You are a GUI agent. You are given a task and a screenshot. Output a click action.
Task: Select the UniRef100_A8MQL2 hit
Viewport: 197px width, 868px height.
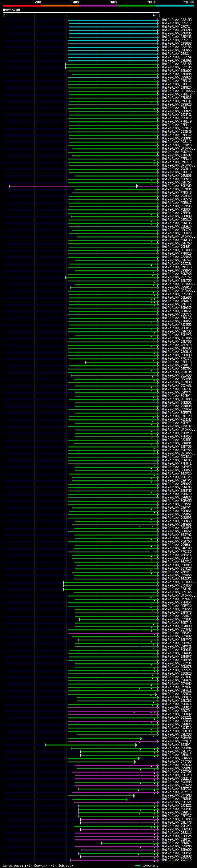coord(177,755)
